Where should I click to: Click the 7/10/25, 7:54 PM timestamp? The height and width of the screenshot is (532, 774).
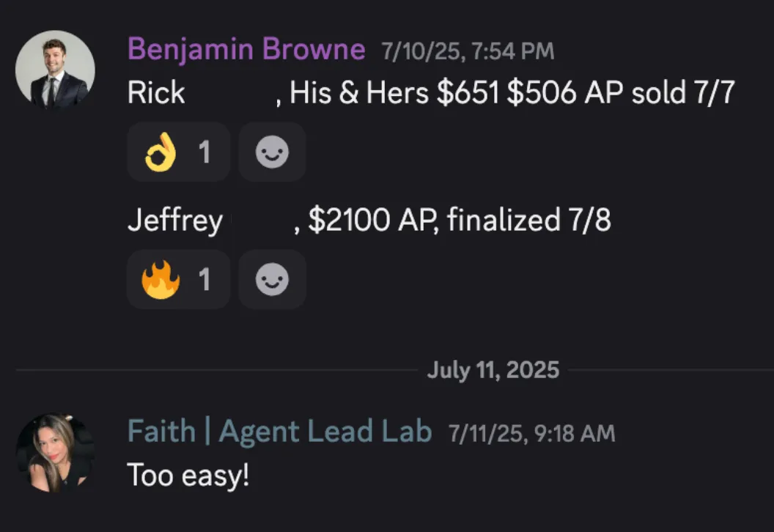pos(468,51)
